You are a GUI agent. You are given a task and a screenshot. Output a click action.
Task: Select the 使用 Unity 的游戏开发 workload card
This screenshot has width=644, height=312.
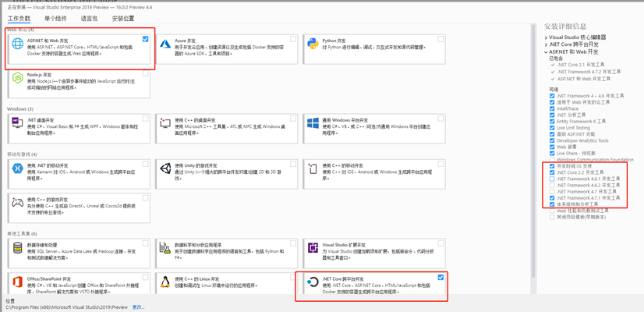pyautogui.click(x=227, y=173)
